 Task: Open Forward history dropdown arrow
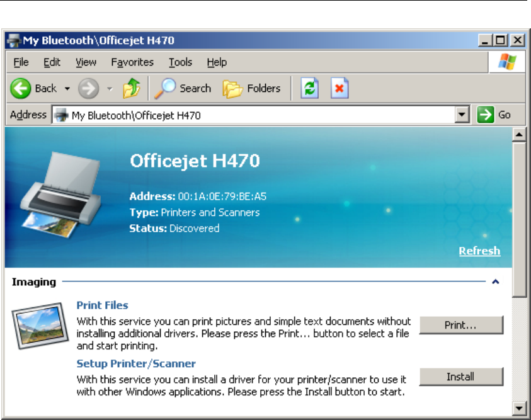point(110,89)
